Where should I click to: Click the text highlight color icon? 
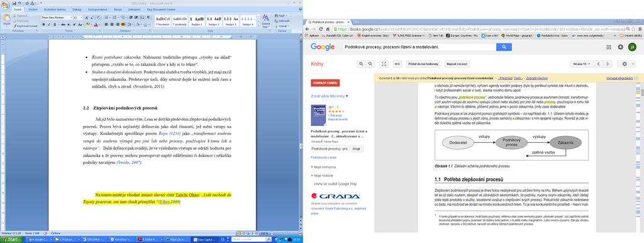(87, 25)
